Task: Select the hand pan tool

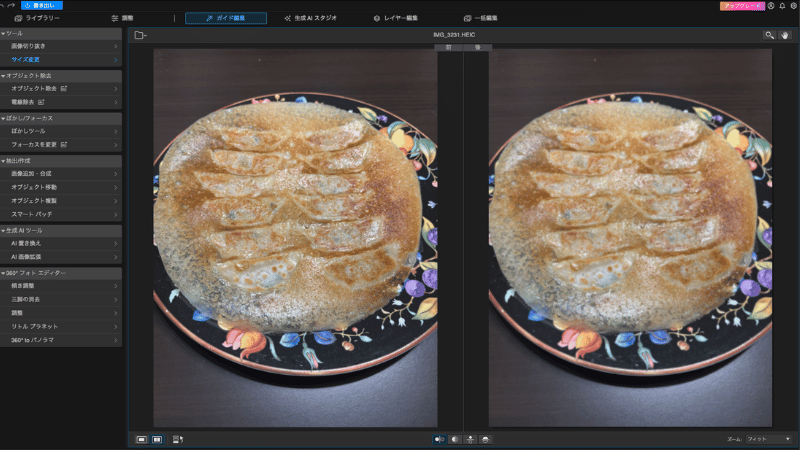Action: click(x=785, y=35)
